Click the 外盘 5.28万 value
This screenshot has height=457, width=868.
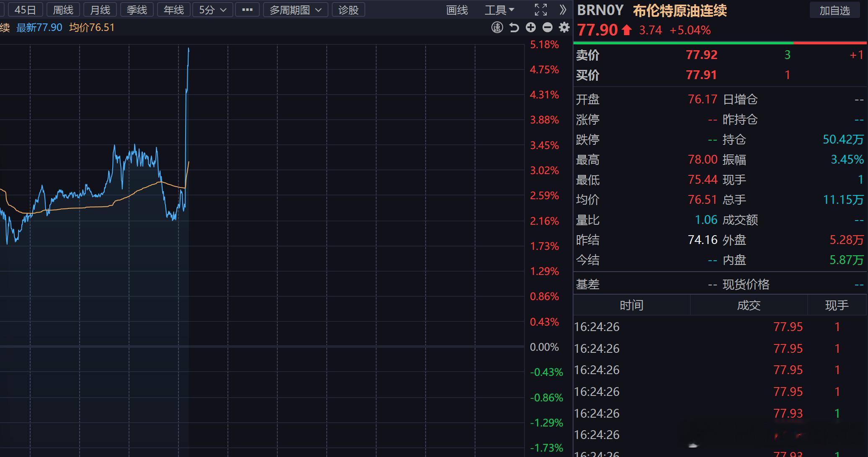(x=846, y=240)
